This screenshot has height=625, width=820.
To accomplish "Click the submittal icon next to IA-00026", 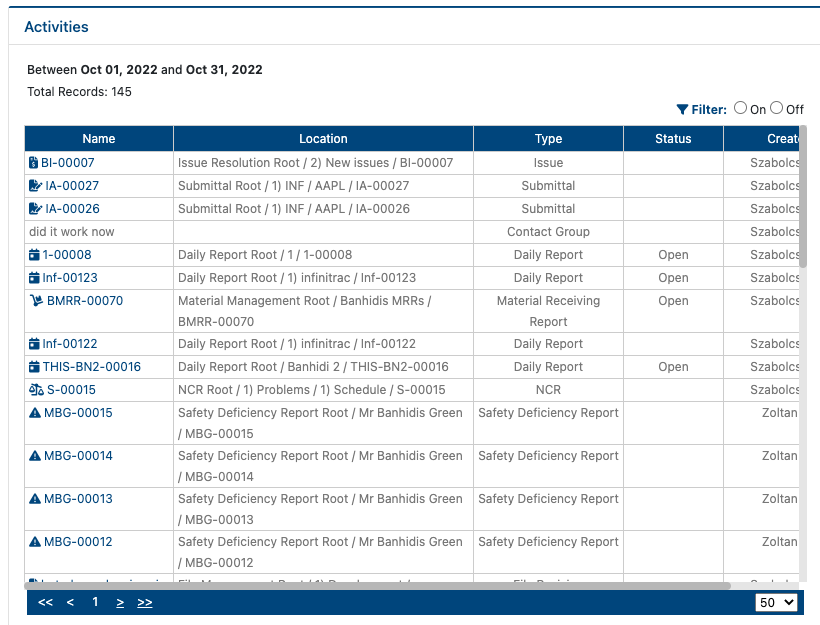I will 35,209.
